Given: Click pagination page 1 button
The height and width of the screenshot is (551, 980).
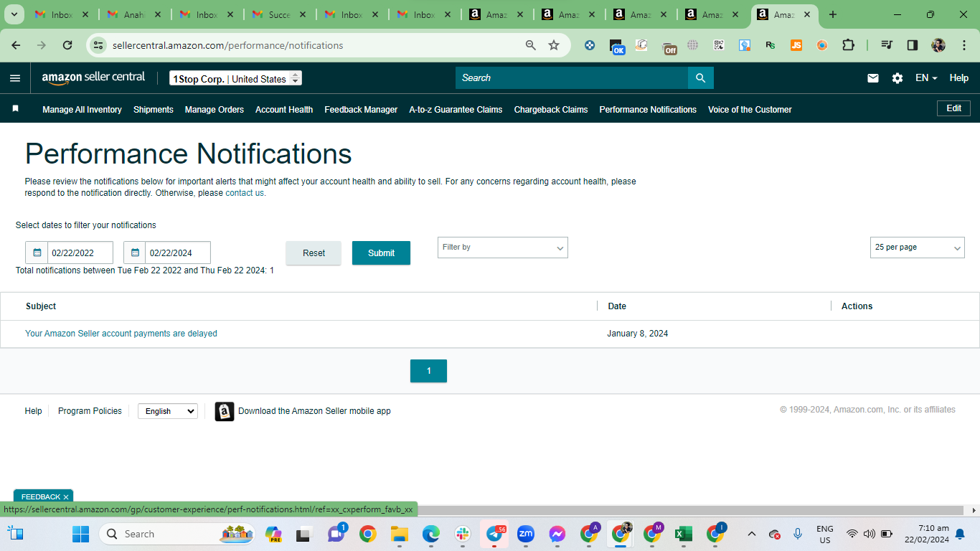Looking at the screenshot, I should tap(428, 371).
